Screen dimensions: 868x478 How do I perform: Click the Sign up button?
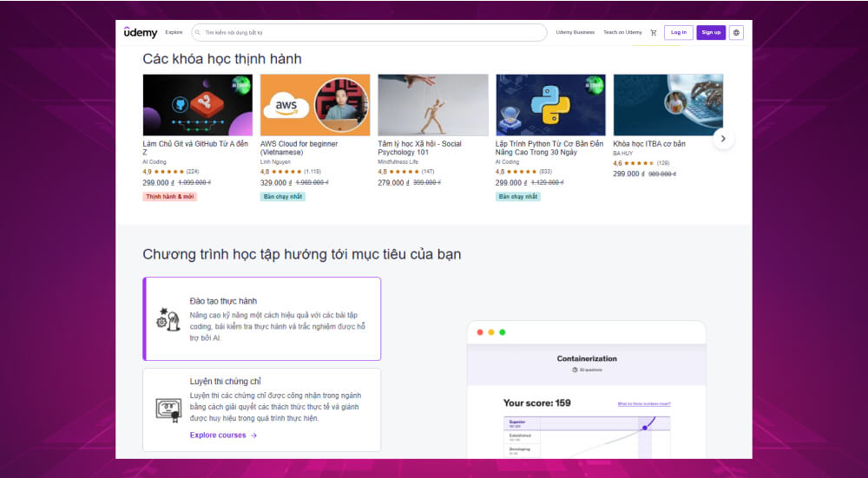pos(711,33)
